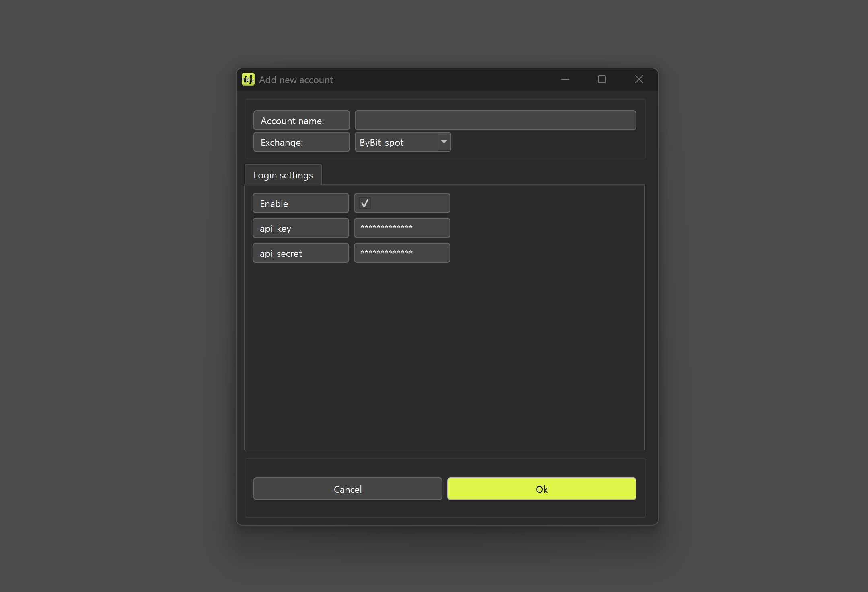868x592 pixels.
Task: Focus the Account name text field
Action: 495,120
